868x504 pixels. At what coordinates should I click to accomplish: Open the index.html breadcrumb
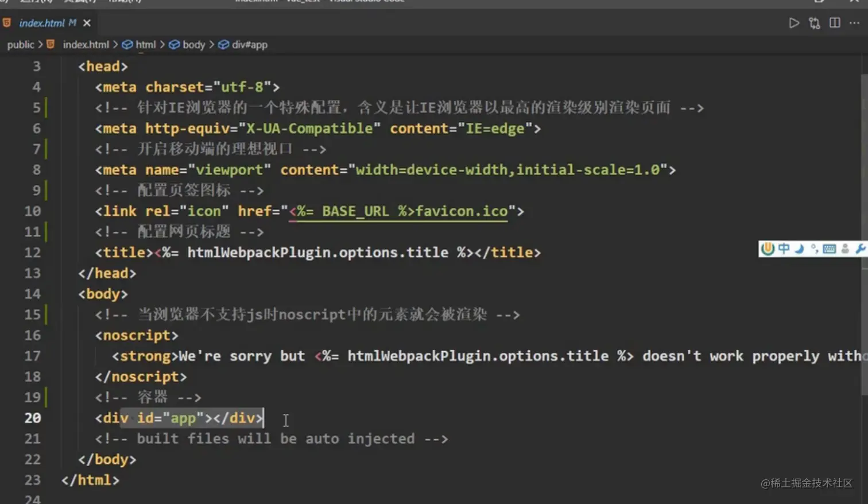point(86,45)
